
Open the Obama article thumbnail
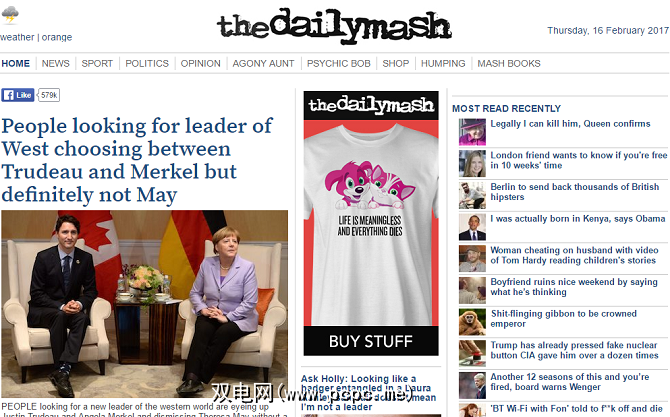pos(472,227)
